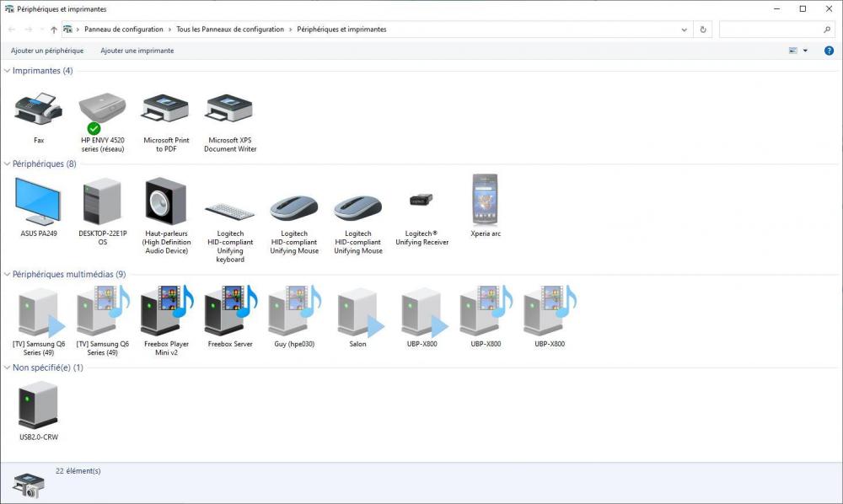Screen dimensions: 843x504
Task: Select Microsoft Print to PDF printer
Action: tap(165, 109)
